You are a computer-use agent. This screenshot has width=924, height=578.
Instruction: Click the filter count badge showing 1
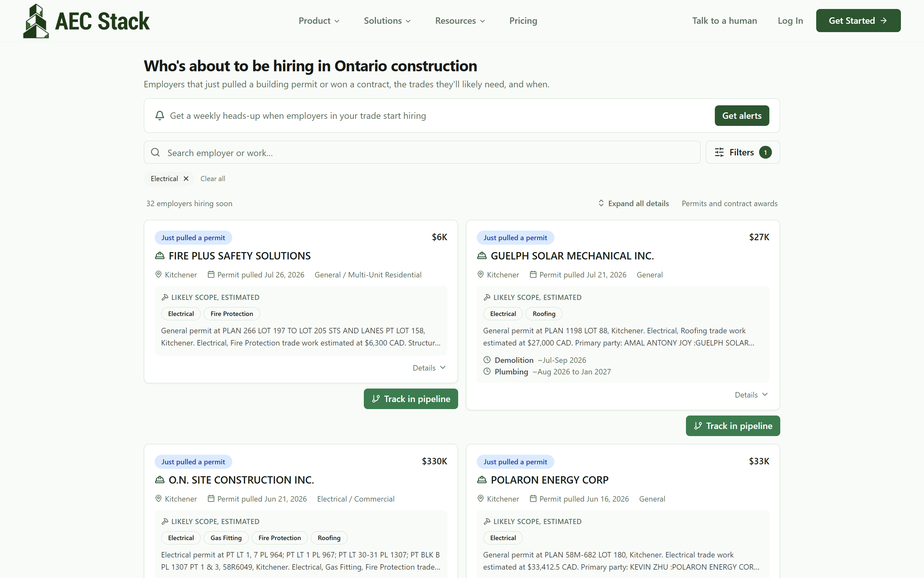point(765,152)
